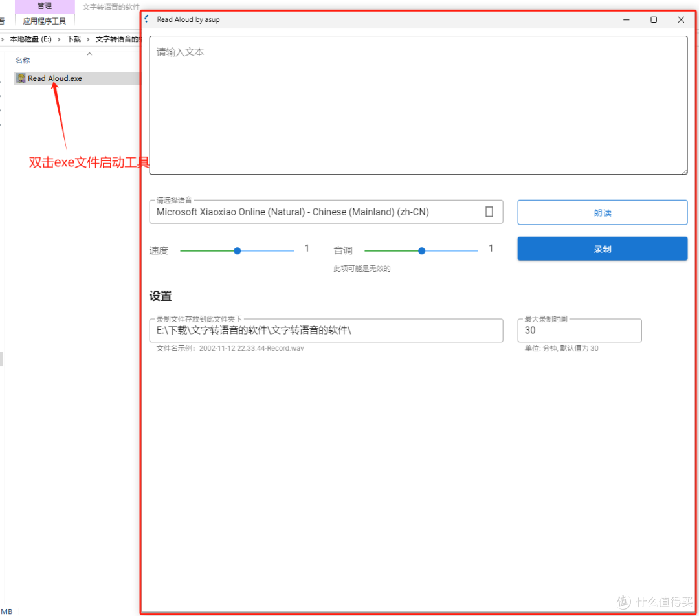Click the recording save folder path field
The width and height of the screenshot is (699, 616).
(x=326, y=330)
